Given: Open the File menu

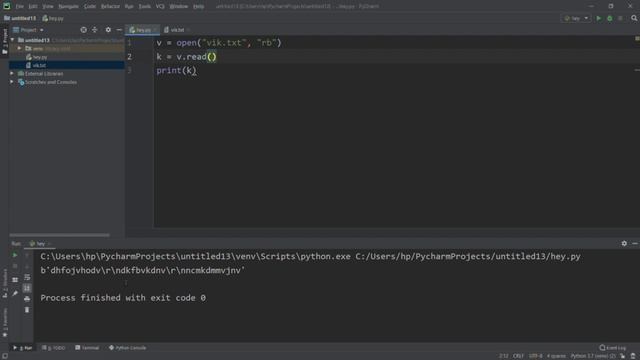Looking at the screenshot, I should point(20,7).
